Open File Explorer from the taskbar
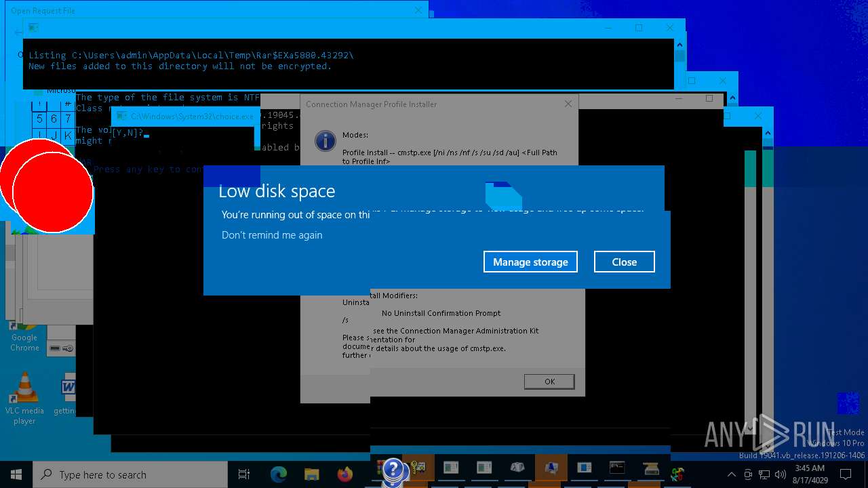The height and width of the screenshot is (488, 868). pos(311,474)
